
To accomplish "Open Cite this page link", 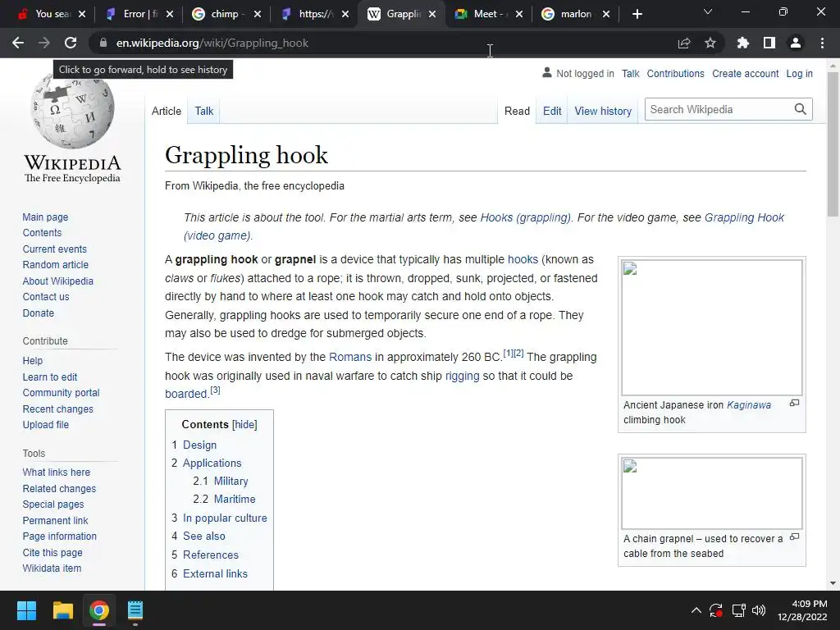I will point(52,552).
